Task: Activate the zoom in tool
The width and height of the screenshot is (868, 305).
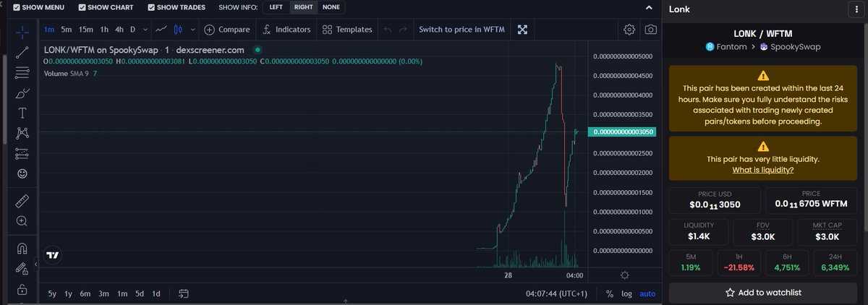Action: click(22, 221)
